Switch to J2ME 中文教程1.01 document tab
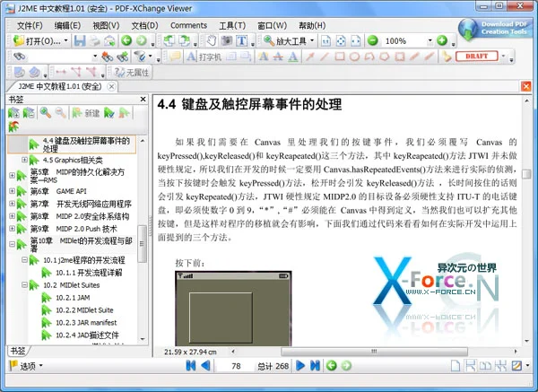538x392 pixels. tap(63, 86)
